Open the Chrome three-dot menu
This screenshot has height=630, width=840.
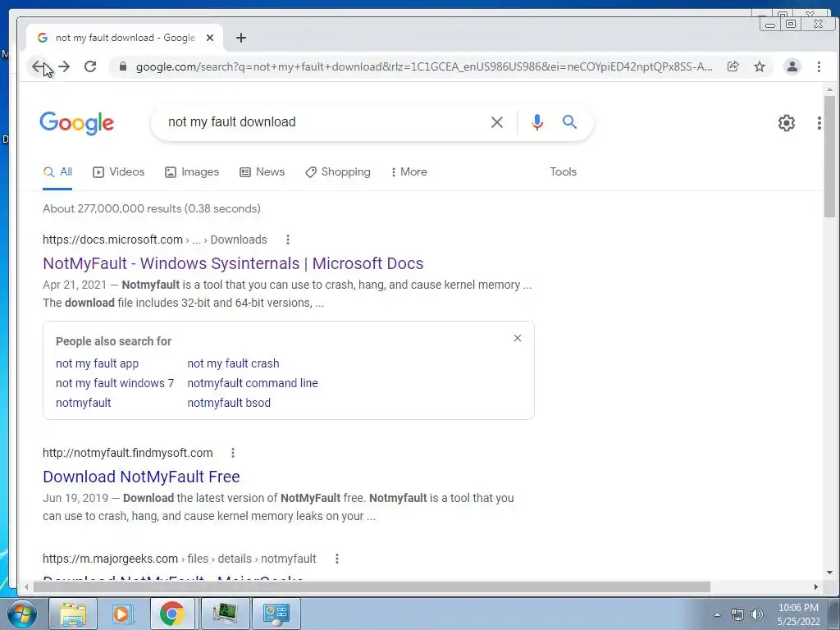819,66
